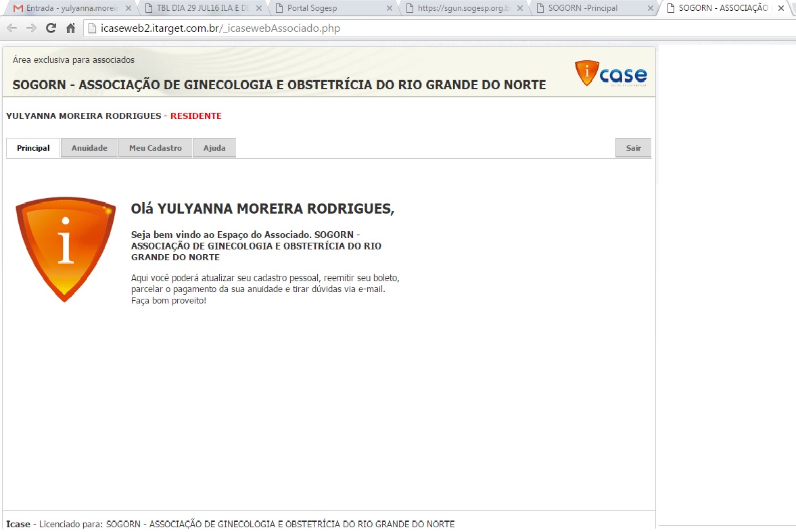Switch to Gmail Entrada browser tab
This screenshot has width=796, height=532.
pos(68,9)
